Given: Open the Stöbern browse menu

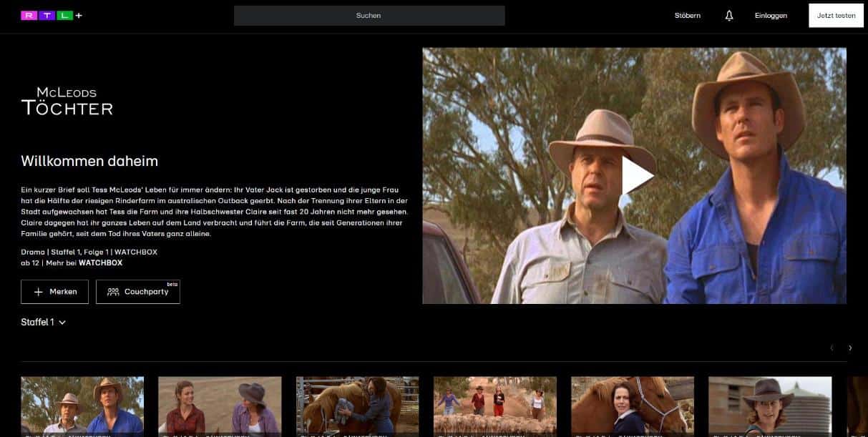Looking at the screenshot, I should pyautogui.click(x=688, y=16).
